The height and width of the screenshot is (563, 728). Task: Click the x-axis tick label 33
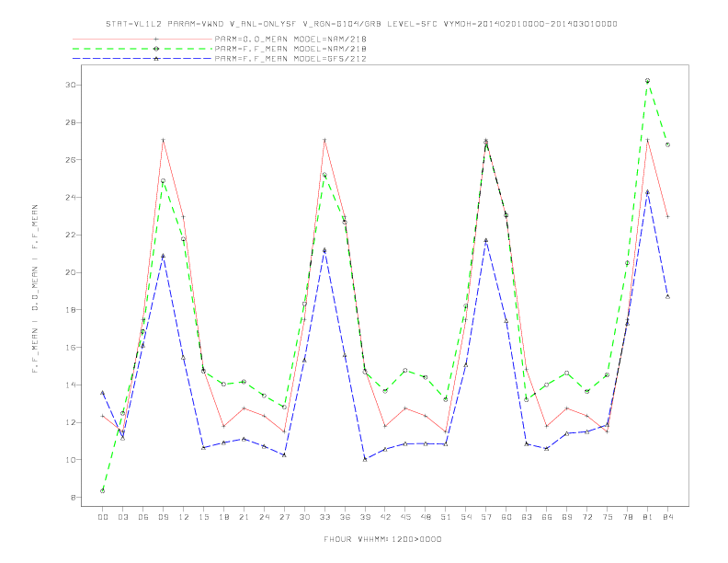(324, 517)
